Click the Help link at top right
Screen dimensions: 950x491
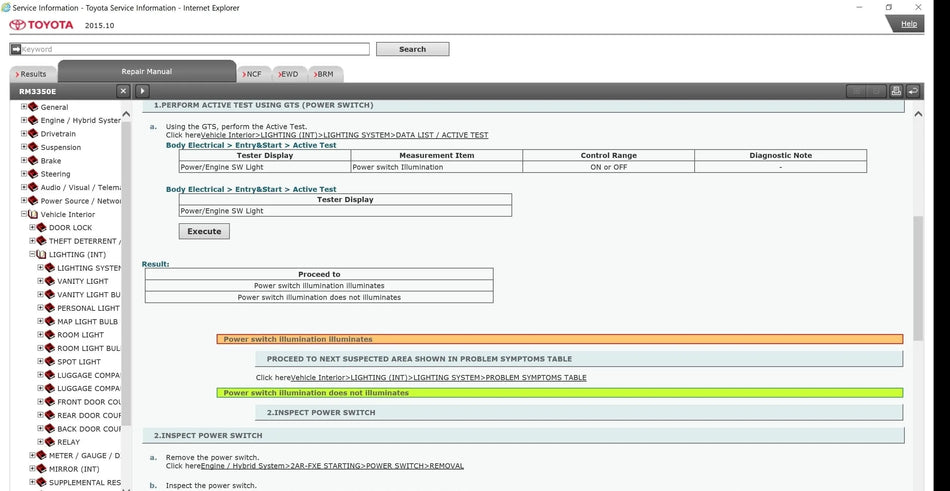(x=908, y=24)
